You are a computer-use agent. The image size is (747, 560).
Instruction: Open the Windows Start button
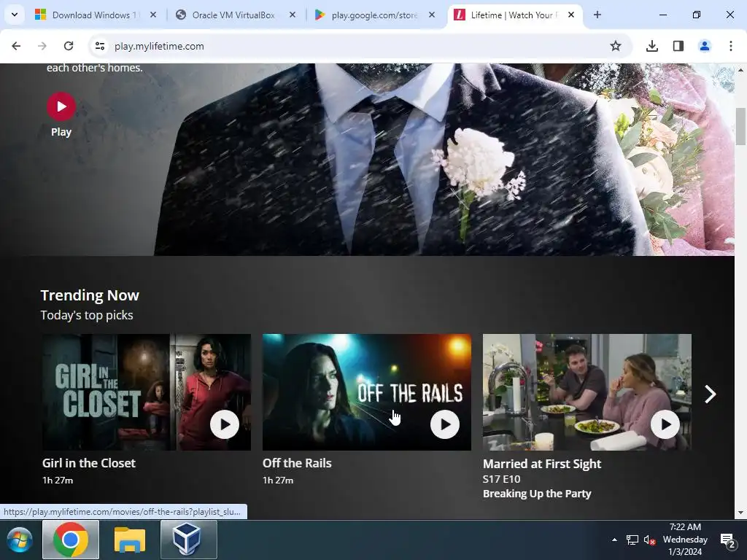20,540
